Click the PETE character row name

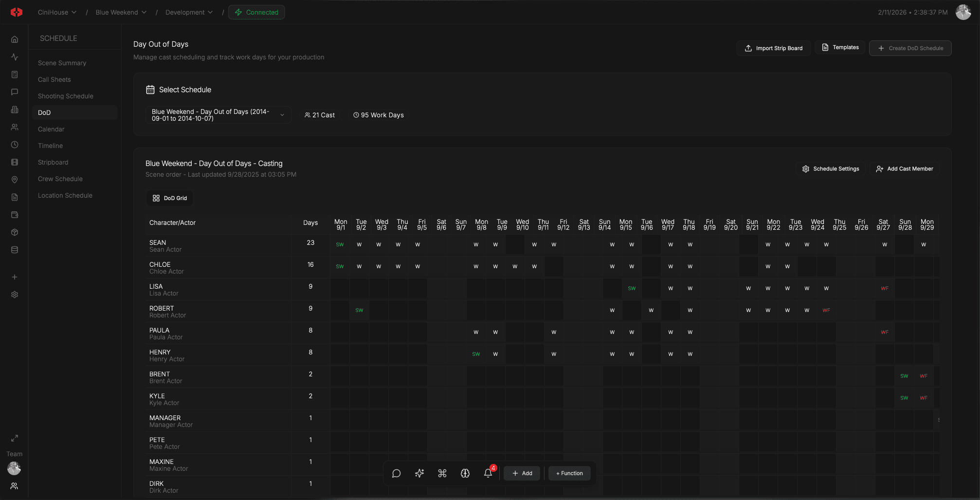tap(157, 440)
